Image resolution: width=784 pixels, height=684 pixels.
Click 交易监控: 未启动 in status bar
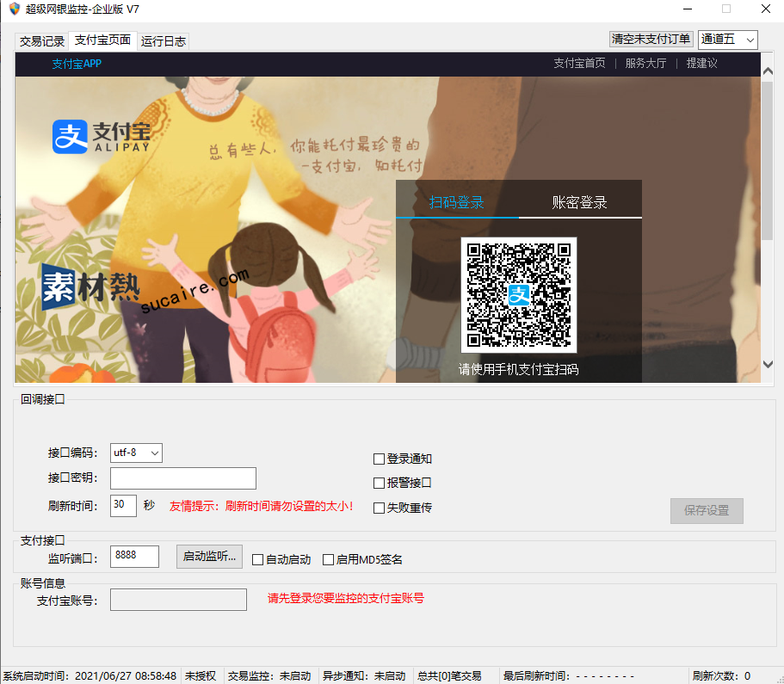point(269,676)
